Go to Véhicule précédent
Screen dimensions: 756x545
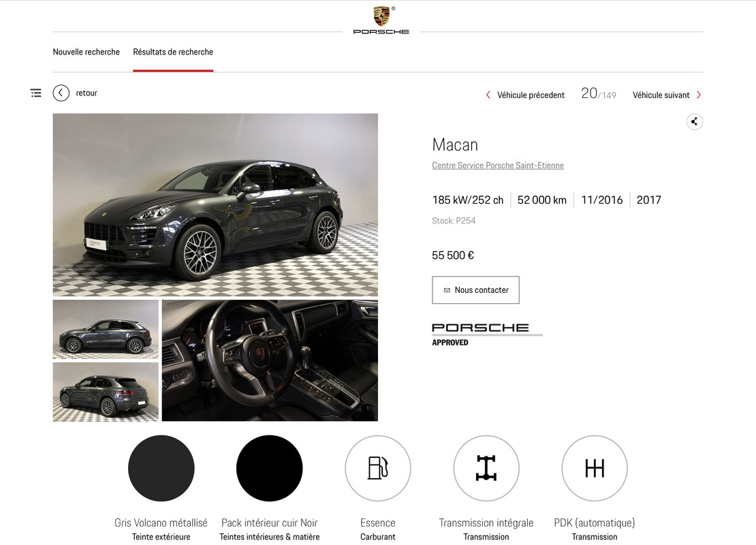(531, 95)
